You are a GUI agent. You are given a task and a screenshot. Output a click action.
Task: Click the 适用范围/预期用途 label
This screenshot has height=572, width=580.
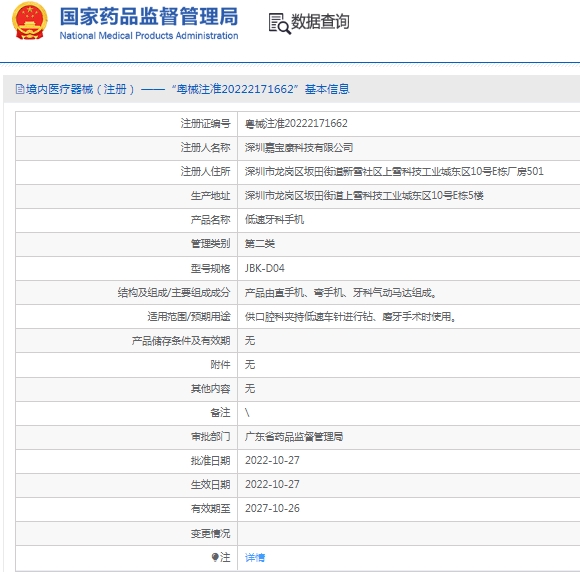tap(189, 317)
